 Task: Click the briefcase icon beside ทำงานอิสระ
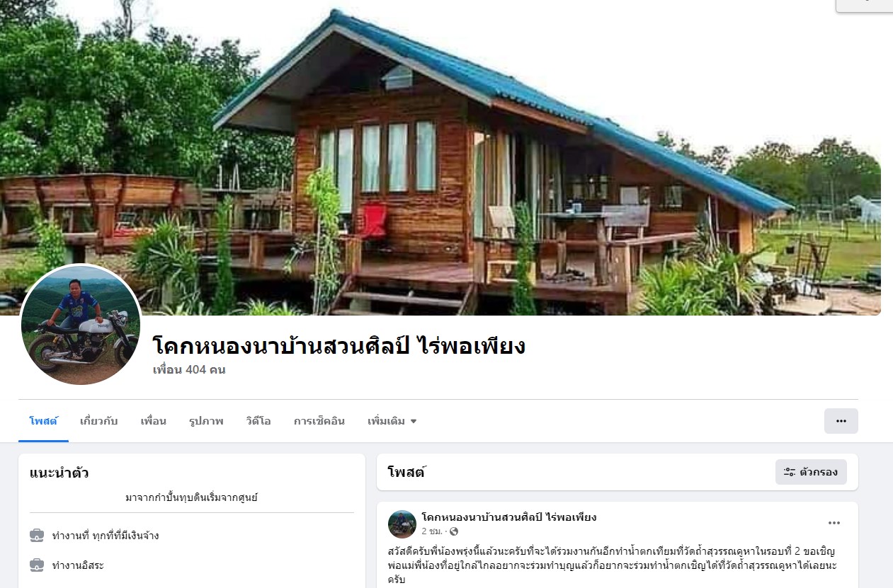pos(37,565)
